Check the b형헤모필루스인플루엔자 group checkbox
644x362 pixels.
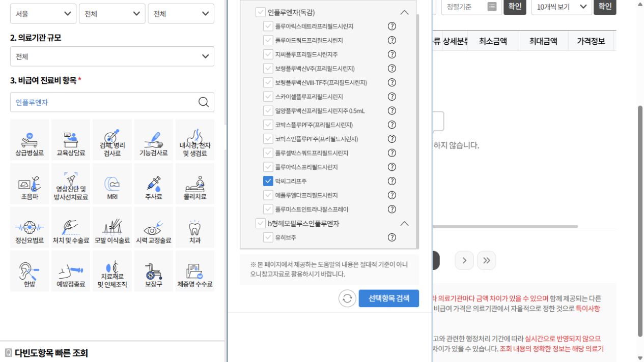pos(260,223)
